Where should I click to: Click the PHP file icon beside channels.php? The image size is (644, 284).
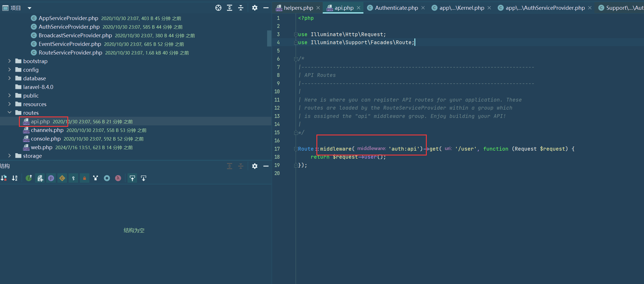26,130
